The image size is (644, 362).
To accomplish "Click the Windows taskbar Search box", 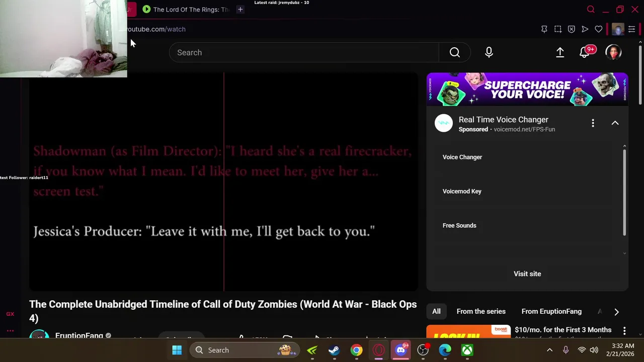I will coord(245,350).
